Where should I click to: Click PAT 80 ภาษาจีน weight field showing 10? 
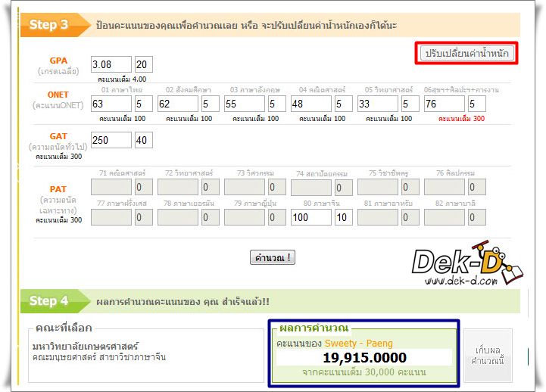[344, 218]
